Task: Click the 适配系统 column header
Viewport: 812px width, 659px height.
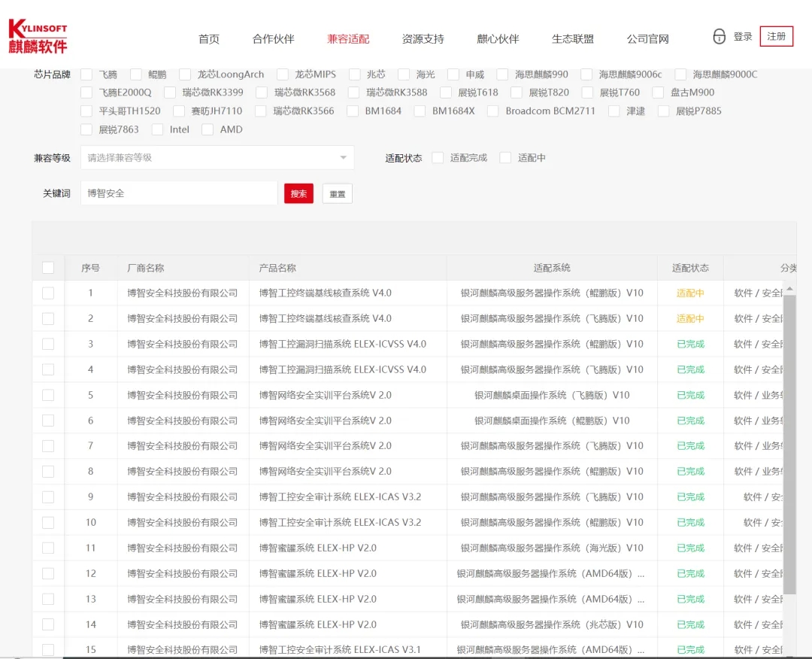Action: pyautogui.click(x=552, y=268)
